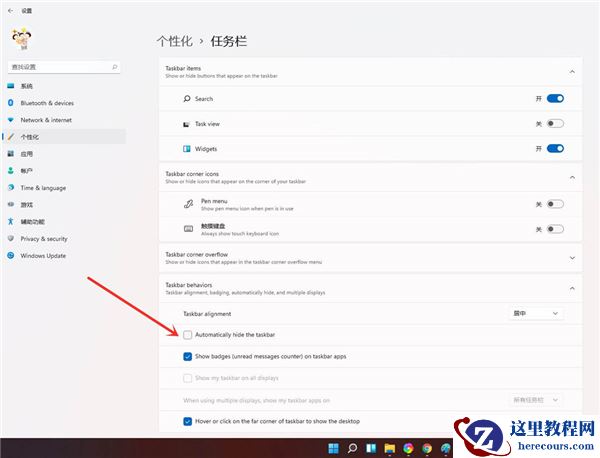Uncheck Show badges on taskbar apps

[x=188, y=357]
